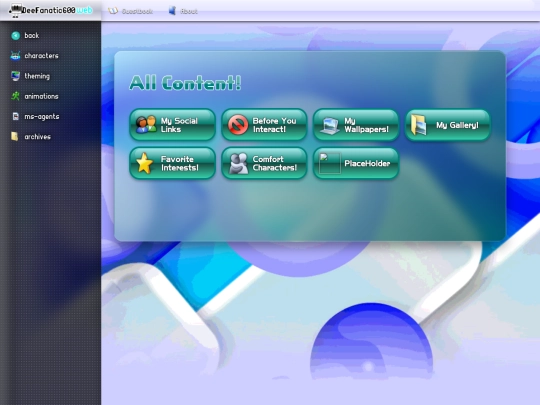This screenshot has height=405, width=540.
Task: Click the hugging figures icon on Comfort Characters
Action: [238, 163]
